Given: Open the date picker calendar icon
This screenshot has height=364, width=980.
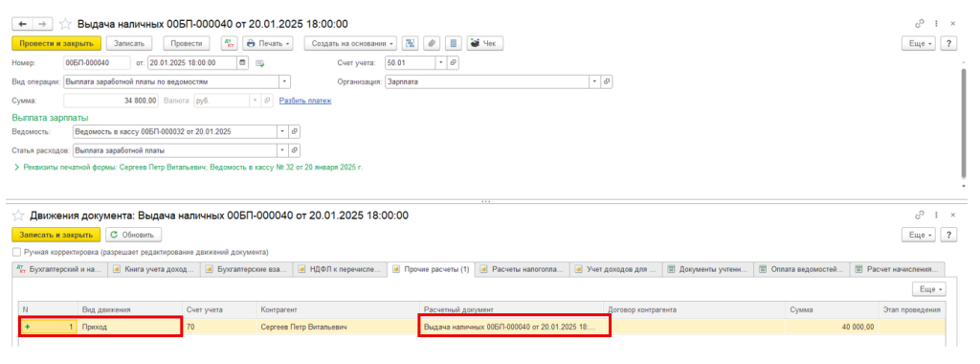Looking at the screenshot, I should tap(242, 62).
